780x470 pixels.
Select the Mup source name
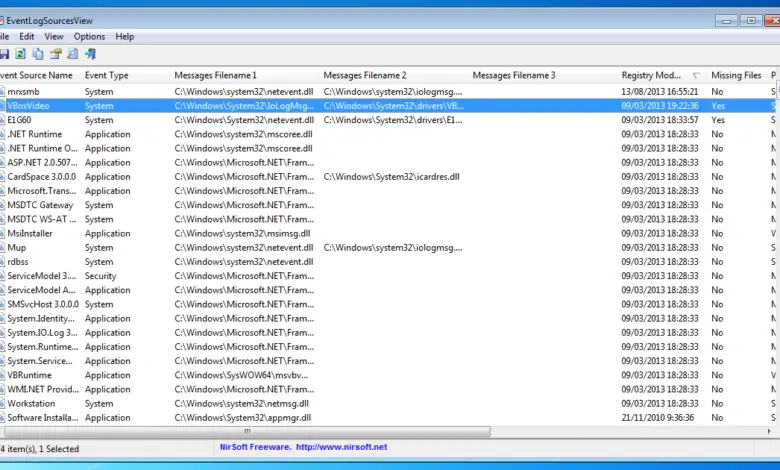[x=17, y=248]
